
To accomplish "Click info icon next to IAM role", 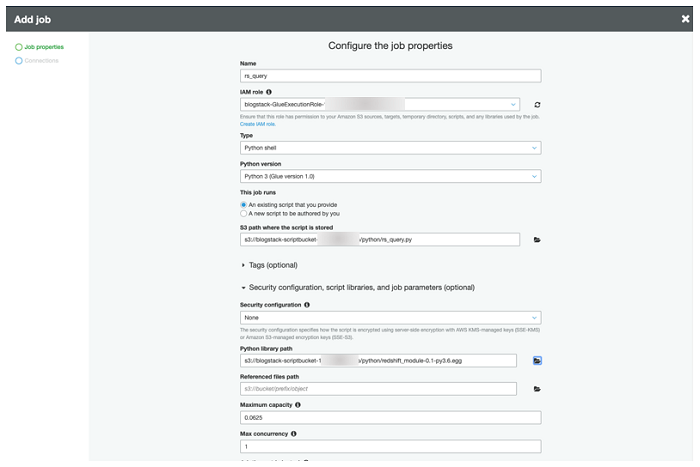I will [x=269, y=92].
